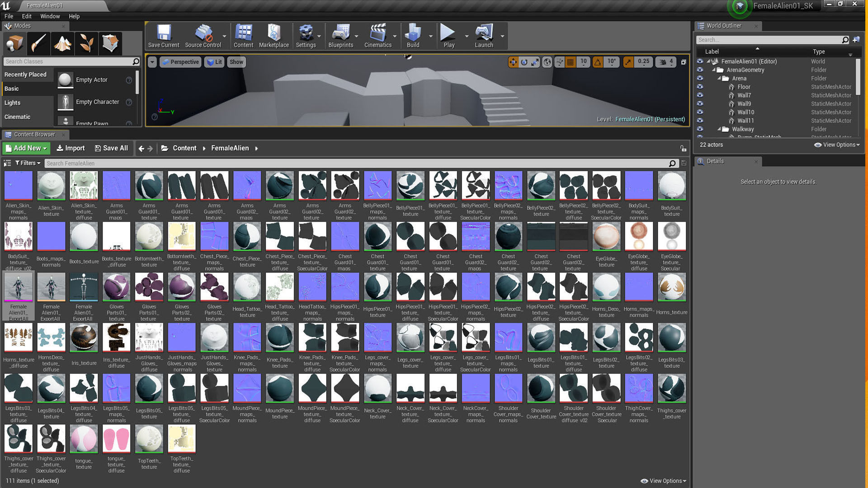Screen dimensions: 868x488
Task: Open the Build options dropdown arrow
Action: pos(430,36)
